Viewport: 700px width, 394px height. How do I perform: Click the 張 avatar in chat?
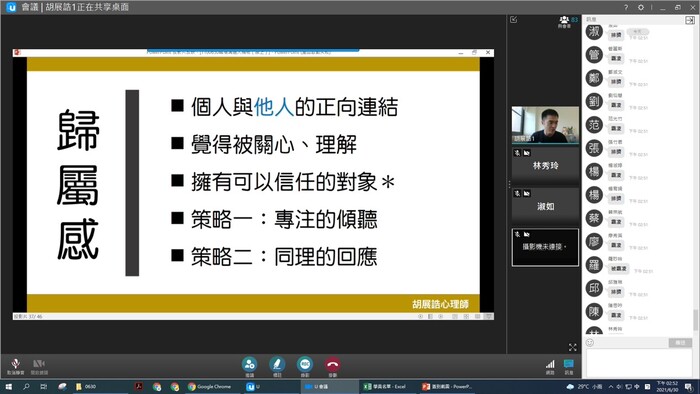coord(594,148)
